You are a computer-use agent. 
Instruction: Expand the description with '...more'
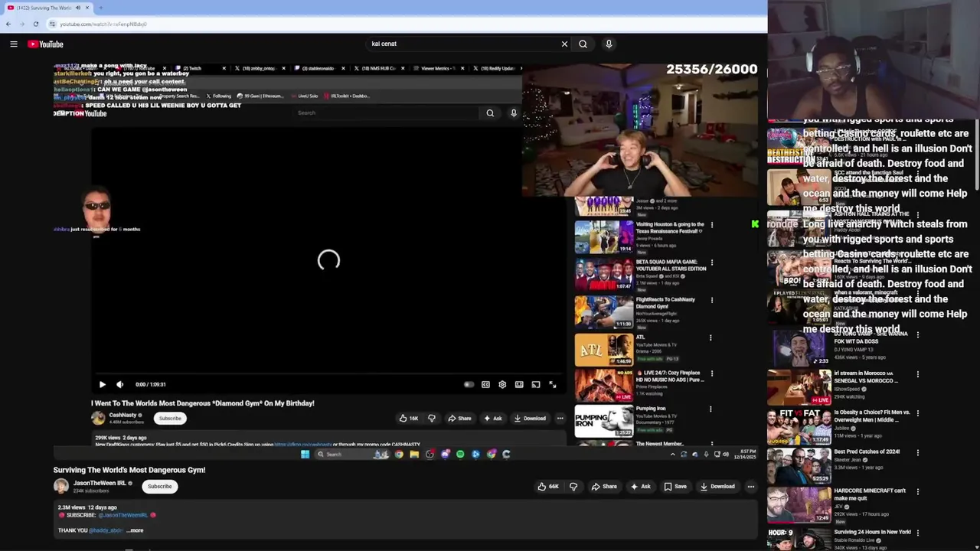[135, 530]
